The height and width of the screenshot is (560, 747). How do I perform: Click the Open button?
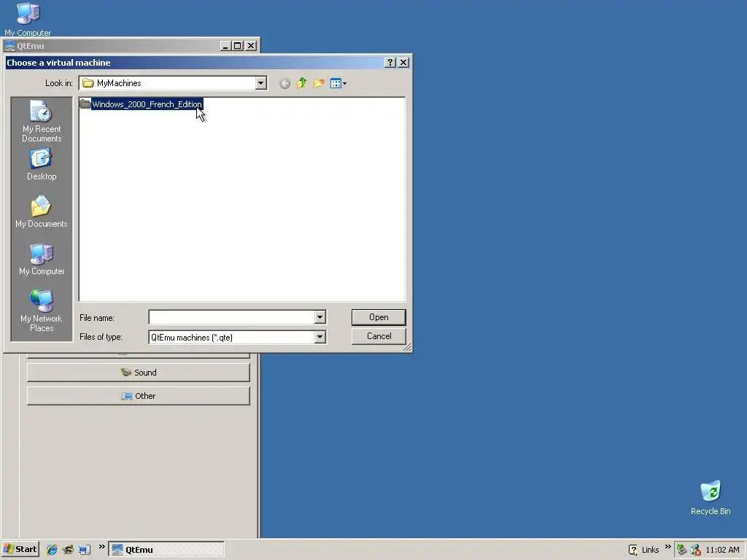(379, 317)
